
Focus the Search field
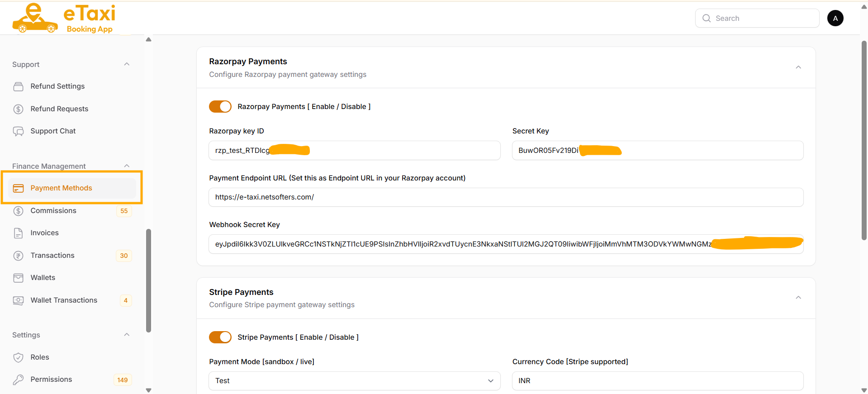coord(757,18)
